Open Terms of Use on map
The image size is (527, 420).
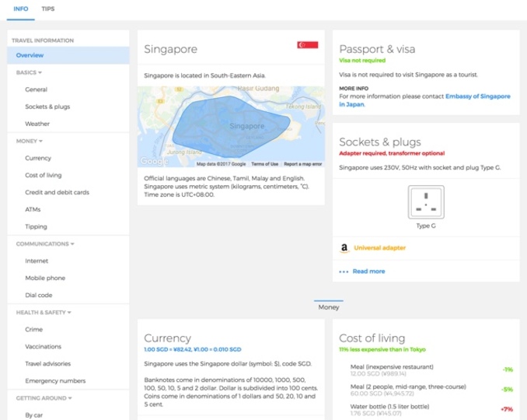[264, 164]
